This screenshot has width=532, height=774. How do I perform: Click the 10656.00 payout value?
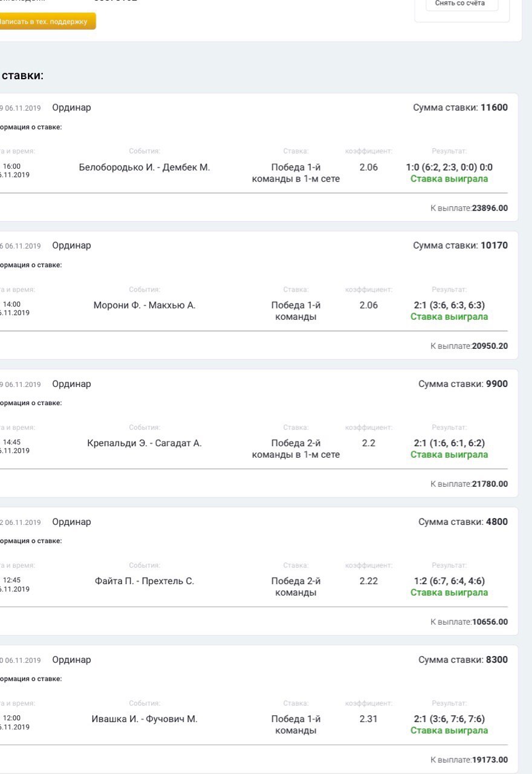pos(490,622)
